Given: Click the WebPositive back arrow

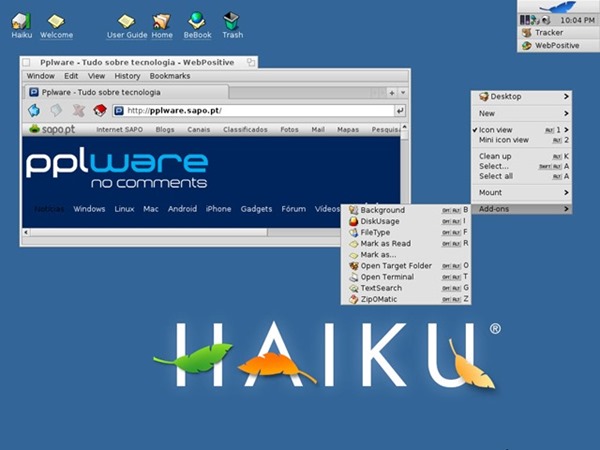Looking at the screenshot, I should pos(34,111).
